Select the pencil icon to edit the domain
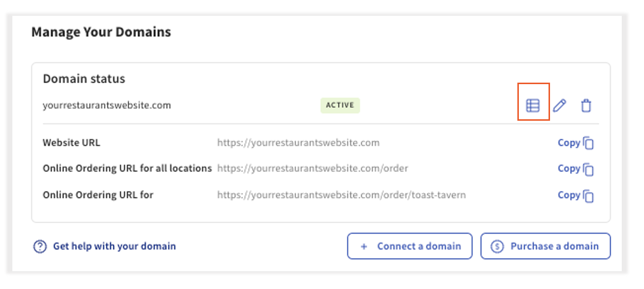The image size is (644, 289). point(559,105)
